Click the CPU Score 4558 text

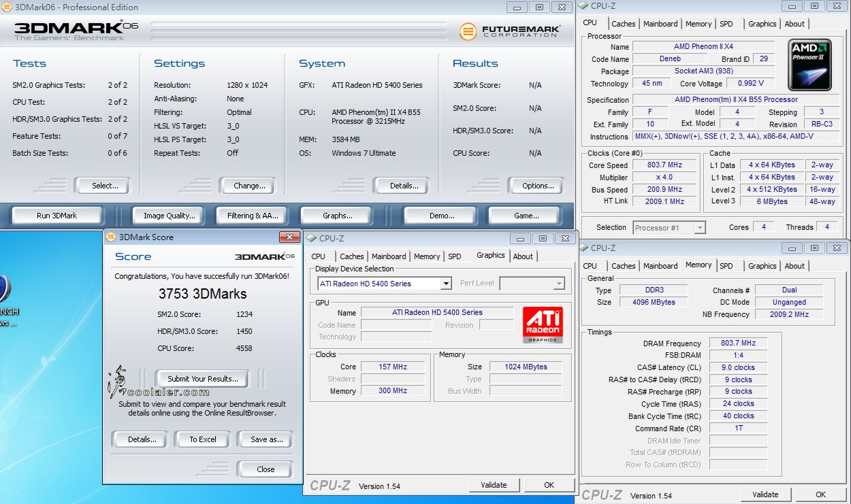205,348
